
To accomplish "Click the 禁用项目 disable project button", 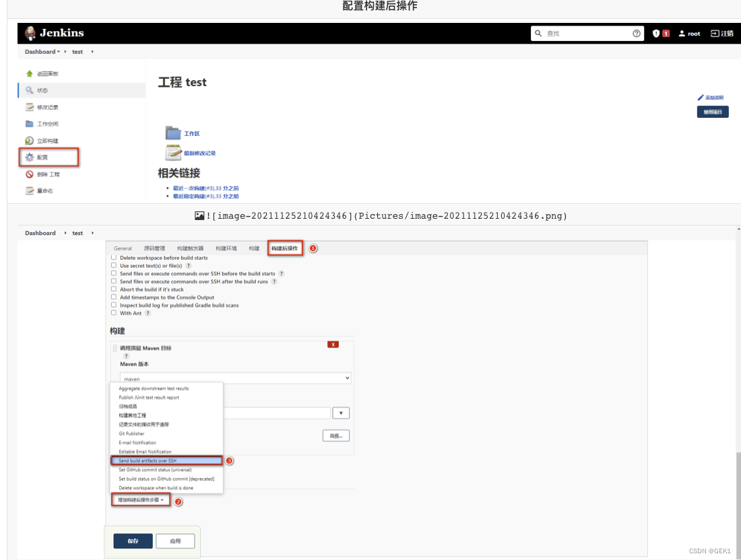I will pyautogui.click(x=713, y=112).
